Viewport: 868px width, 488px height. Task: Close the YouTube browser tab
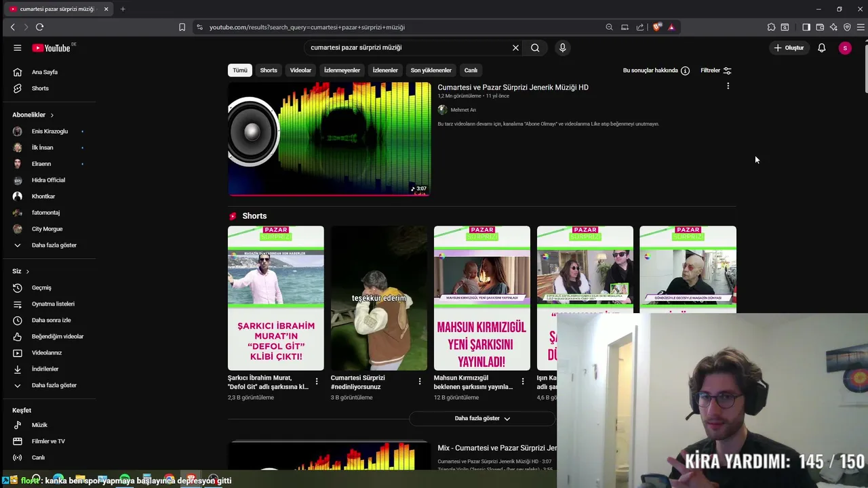tap(106, 9)
